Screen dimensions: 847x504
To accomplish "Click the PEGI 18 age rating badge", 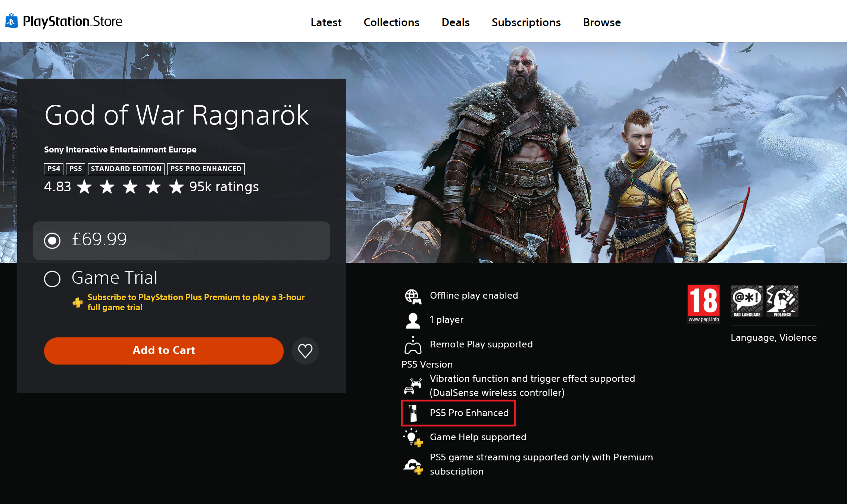I will [704, 304].
